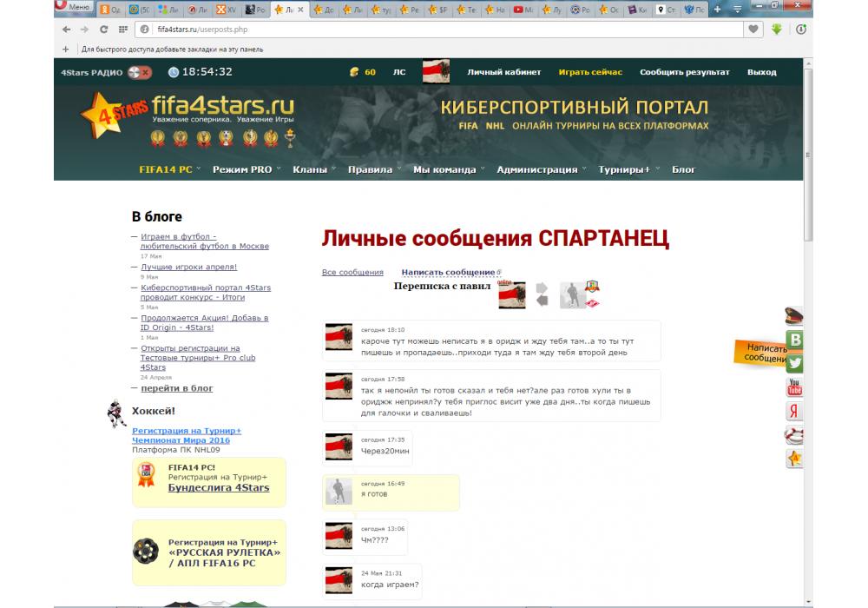Switch to the YouTube tab
The image size is (868, 608).
tap(523, 10)
